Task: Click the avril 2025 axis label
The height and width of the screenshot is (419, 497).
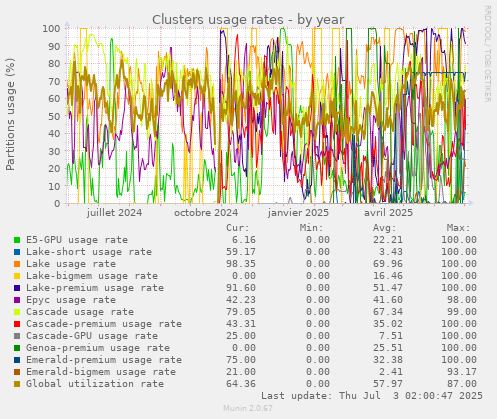Action: [388, 213]
